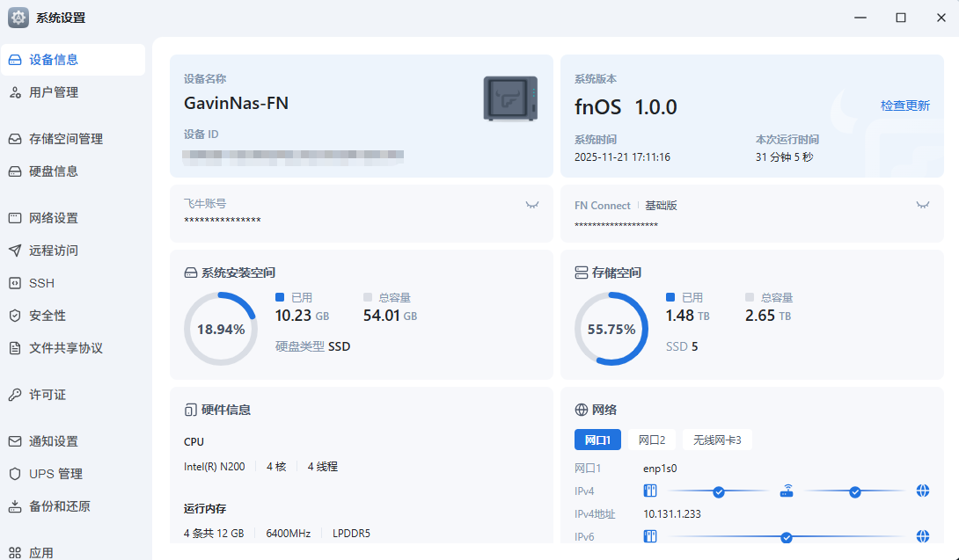Open 远程访问 in sidebar
This screenshot has height=560, width=959.
tap(73, 251)
